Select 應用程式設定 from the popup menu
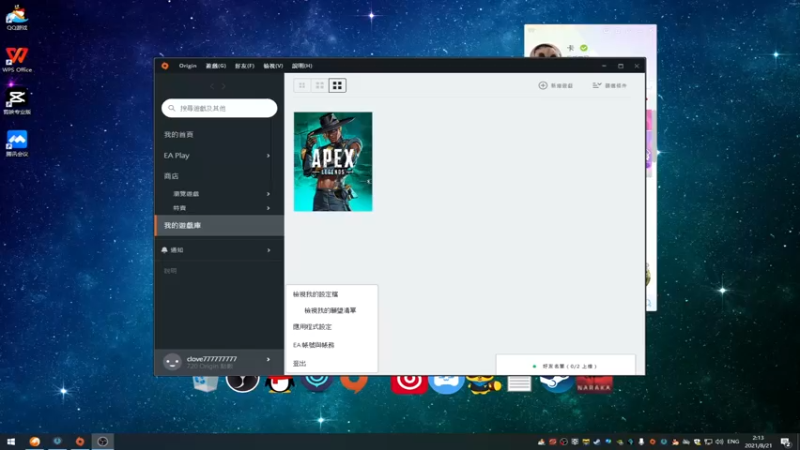The width and height of the screenshot is (800, 450). tap(312, 327)
